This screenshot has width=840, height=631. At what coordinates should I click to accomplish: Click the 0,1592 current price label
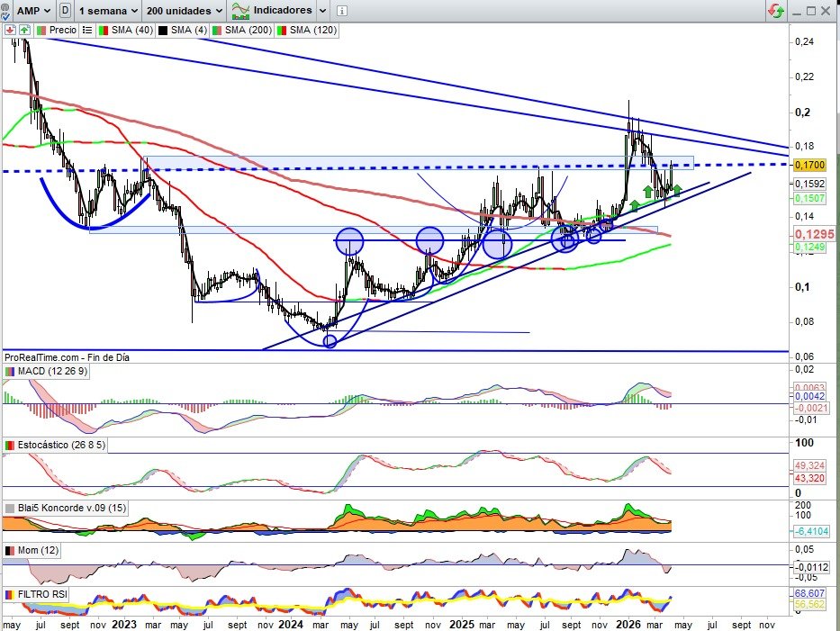809,184
